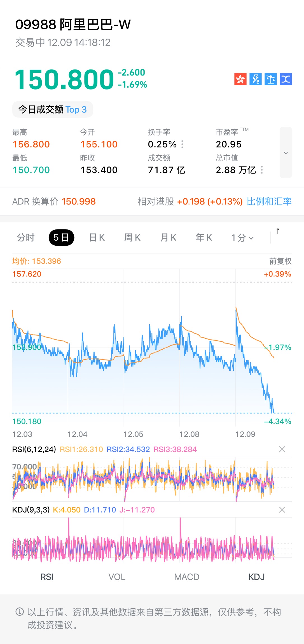Switch to the 分时 chart tab
This screenshot has width=304, height=644.
coord(26,238)
